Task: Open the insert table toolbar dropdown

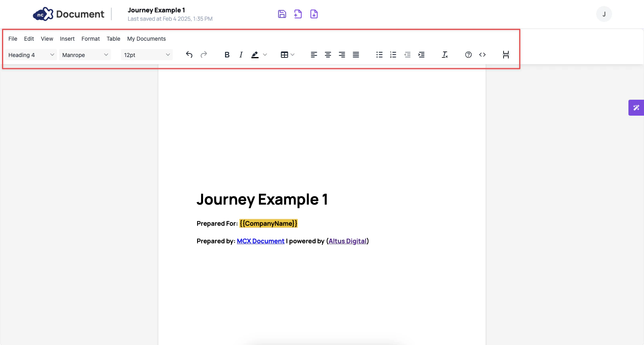Action: point(287,55)
